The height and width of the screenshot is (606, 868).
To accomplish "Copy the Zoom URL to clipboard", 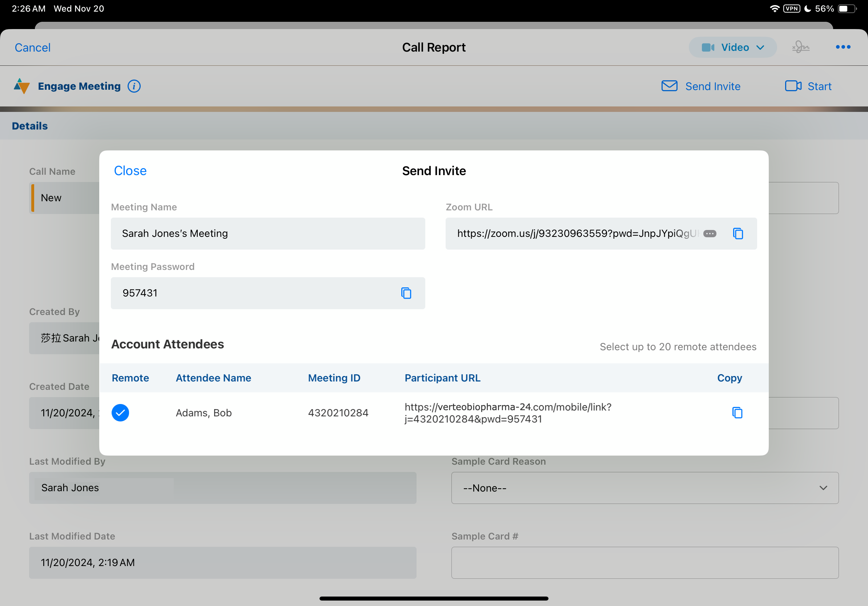I will [738, 234].
